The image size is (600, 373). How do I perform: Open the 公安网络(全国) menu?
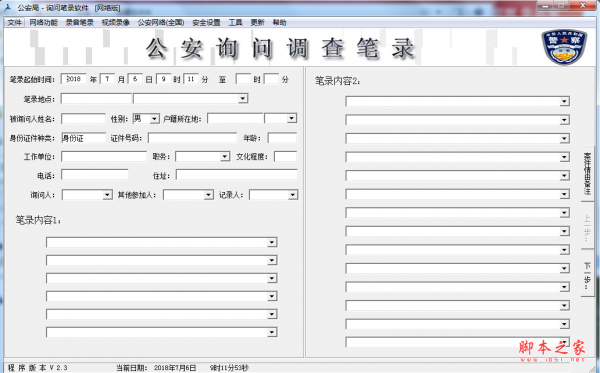click(x=161, y=23)
